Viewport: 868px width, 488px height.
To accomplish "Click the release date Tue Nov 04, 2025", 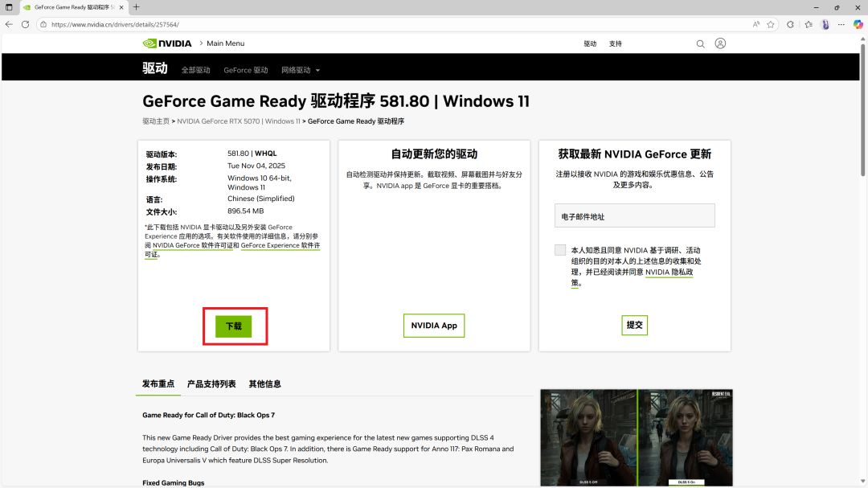I will point(256,166).
